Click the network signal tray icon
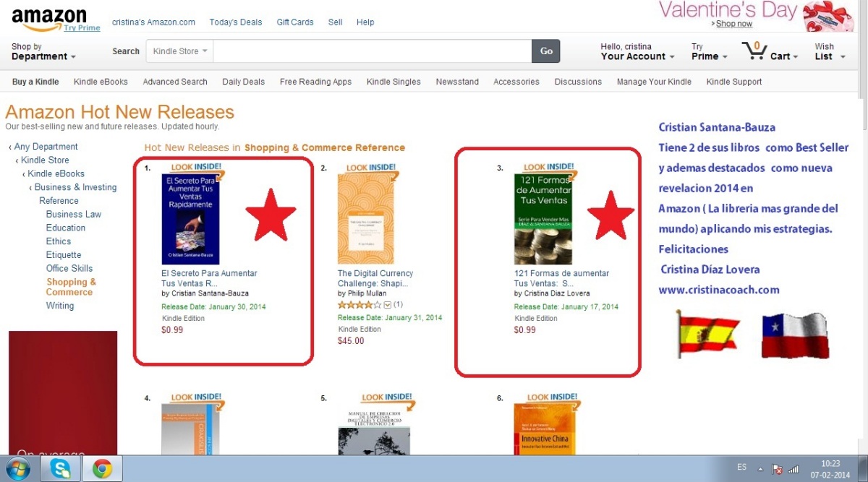 [793, 469]
